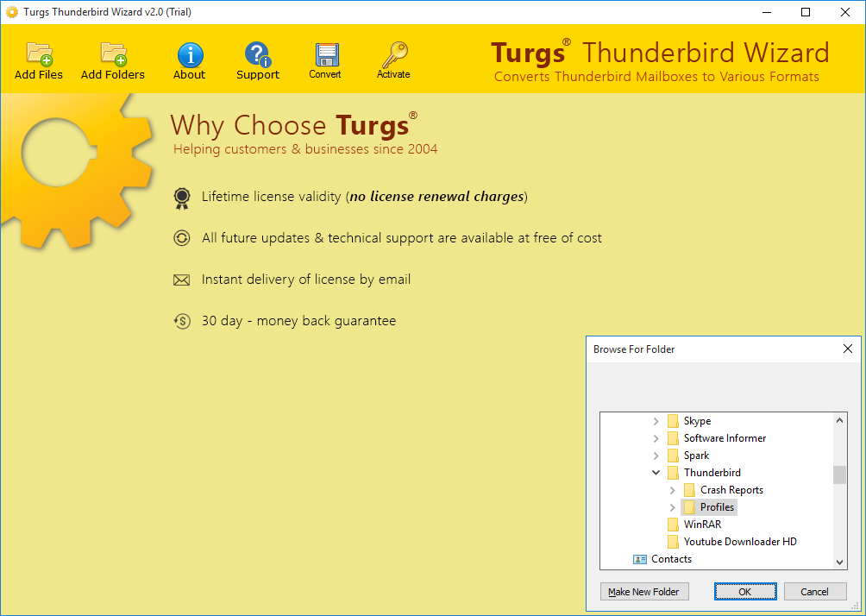Select the "Profiles" folder name

pos(717,507)
